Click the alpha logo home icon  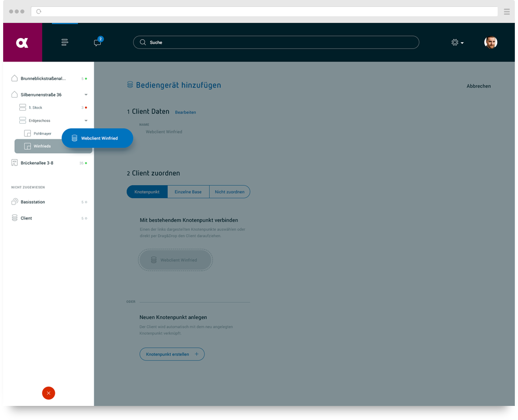(22, 43)
